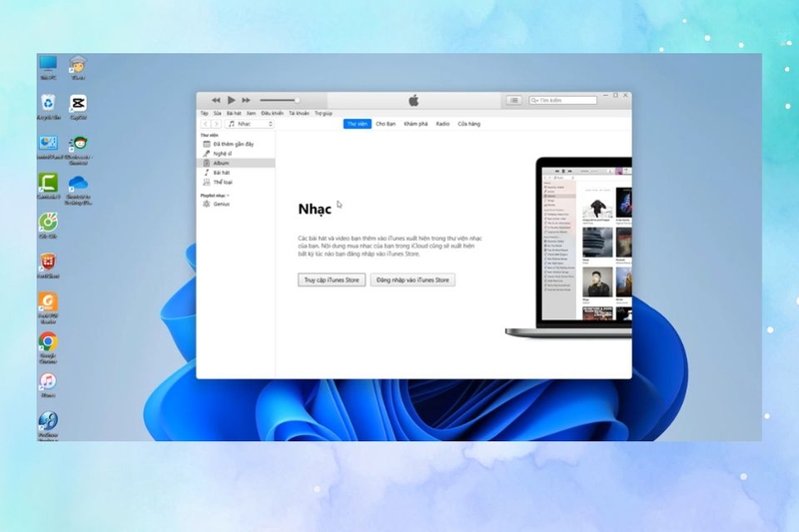Open the Up Next list view button

coord(514,100)
